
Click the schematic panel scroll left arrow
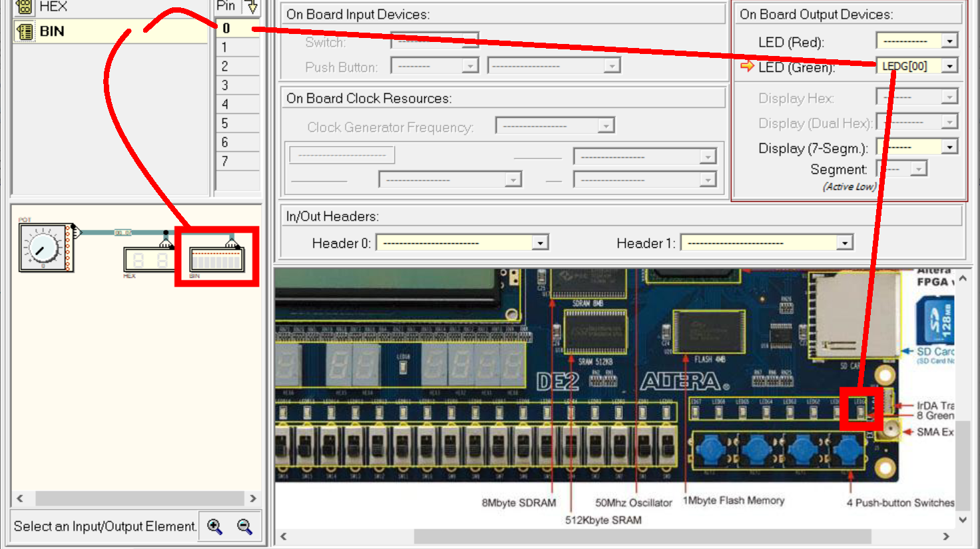[20, 498]
